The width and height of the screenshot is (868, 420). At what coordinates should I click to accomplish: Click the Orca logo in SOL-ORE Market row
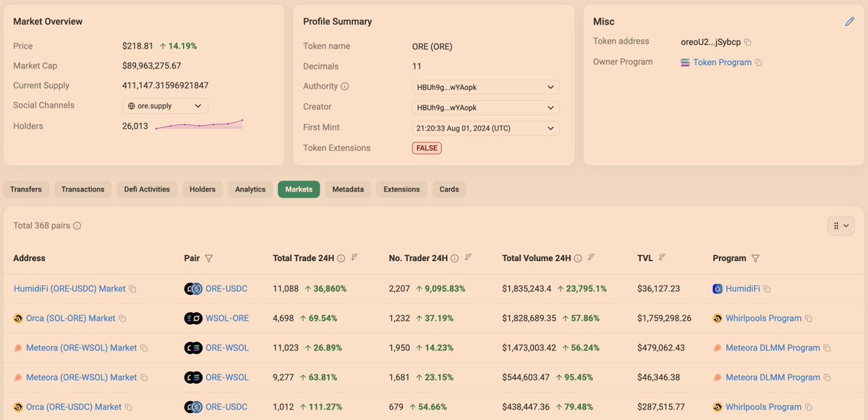(18, 318)
